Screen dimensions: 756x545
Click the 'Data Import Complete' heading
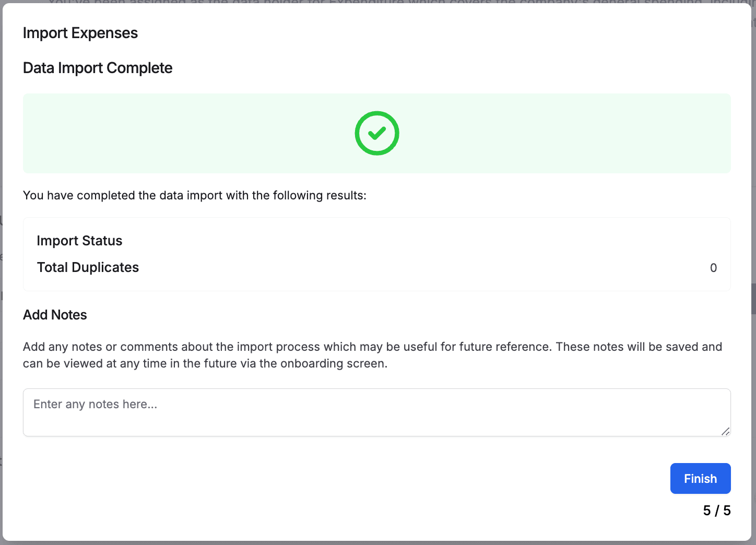[98, 68]
